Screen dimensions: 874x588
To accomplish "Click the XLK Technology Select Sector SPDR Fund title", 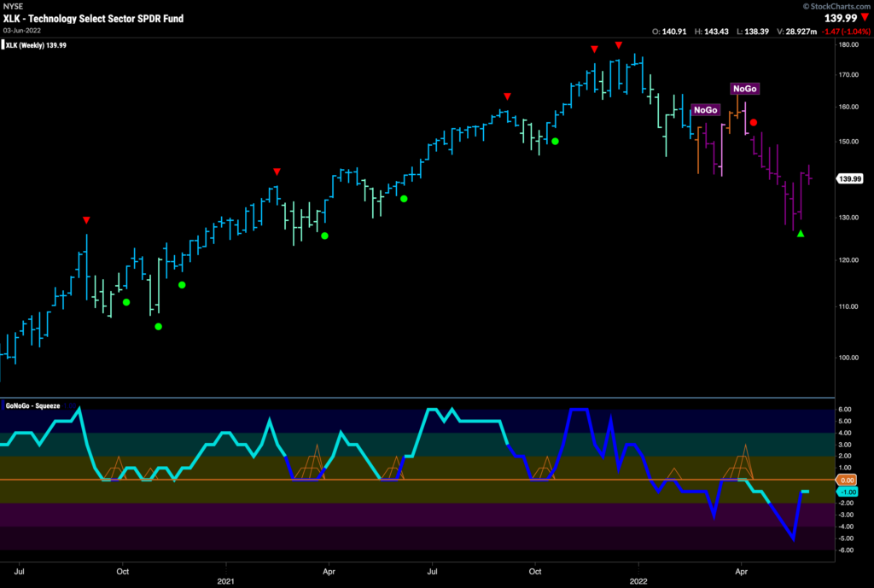I will 93,19.
